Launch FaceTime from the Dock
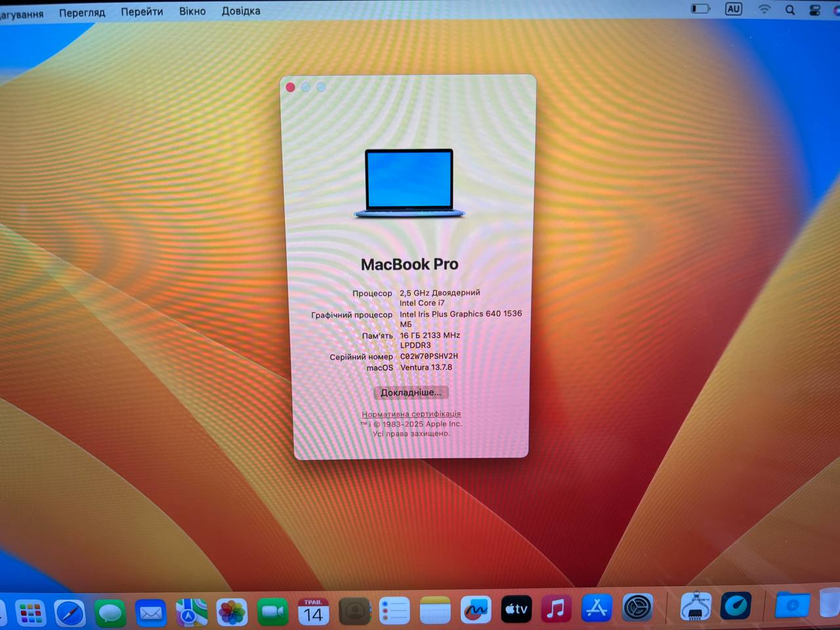Viewport: 840px width, 630px height. coord(273,612)
